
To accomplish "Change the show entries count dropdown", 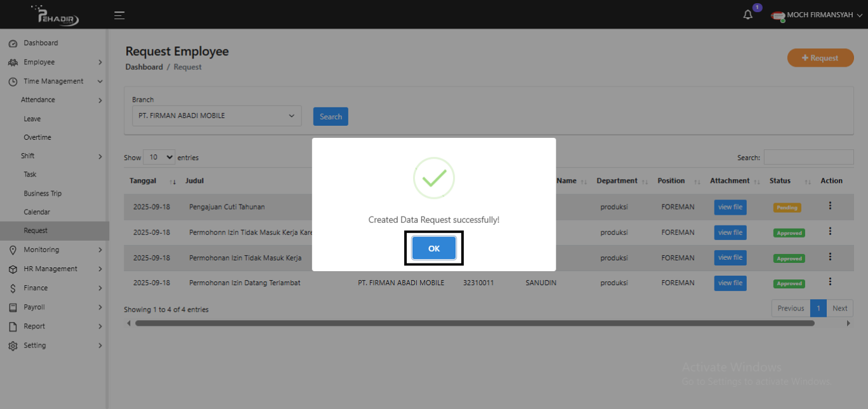I will (x=160, y=158).
